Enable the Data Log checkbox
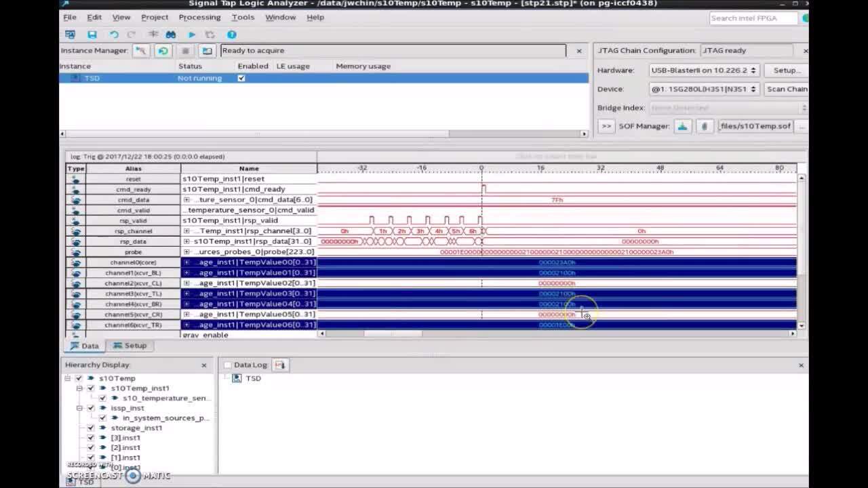The image size is (868, 488). (x=228, y=365)
